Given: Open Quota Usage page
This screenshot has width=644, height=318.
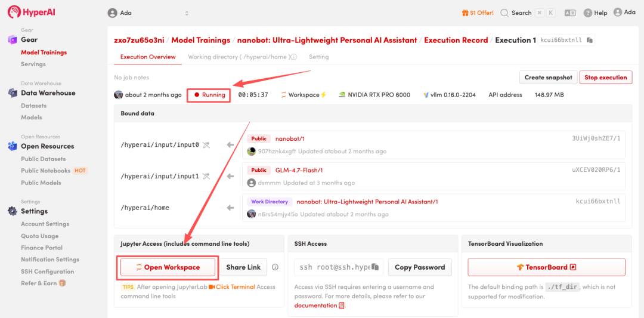Looking at the screenshot, I should 40,236.
